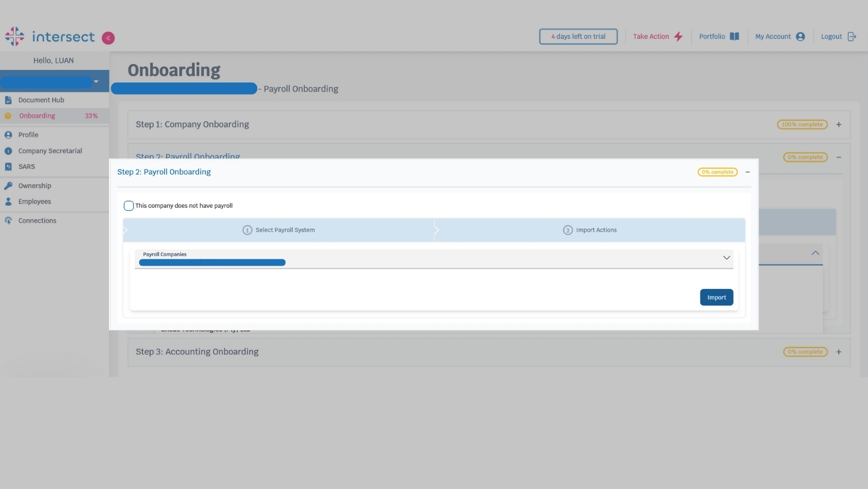Open the Portfolio book icon
Viewport: 868px width, 489px height.
pos(734,37)
